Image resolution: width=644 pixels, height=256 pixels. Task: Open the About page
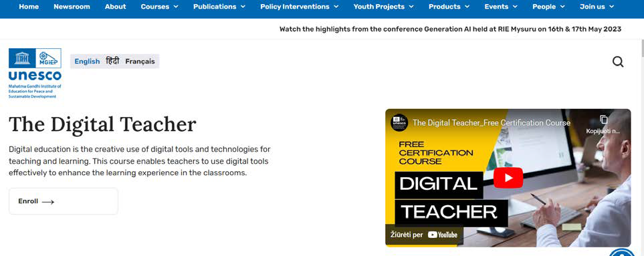116,7
